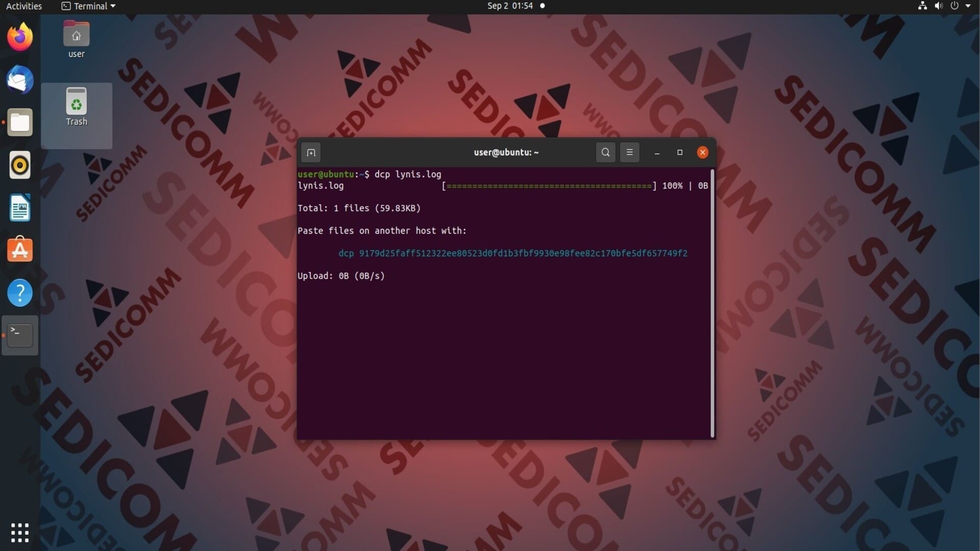The image size is (980, 551).
Task: Open the Terminal app menu in top bar
Action: [x=88, y=6]
